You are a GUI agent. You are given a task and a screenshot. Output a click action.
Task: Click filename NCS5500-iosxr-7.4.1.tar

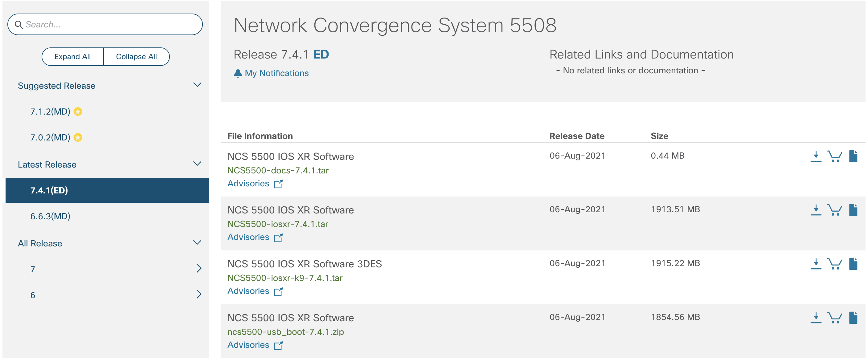tap(278, 224)
